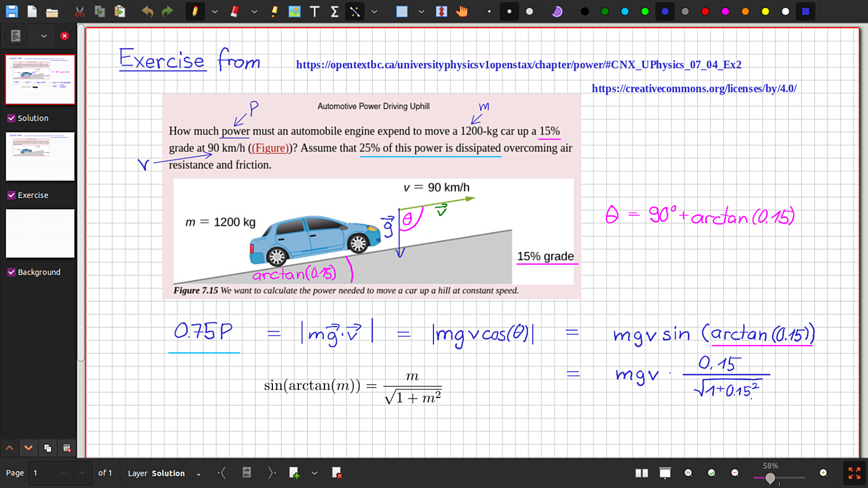Delete current page using bottom toolbar icon
This screenshot has width=868, height=488.
point(337,473)
